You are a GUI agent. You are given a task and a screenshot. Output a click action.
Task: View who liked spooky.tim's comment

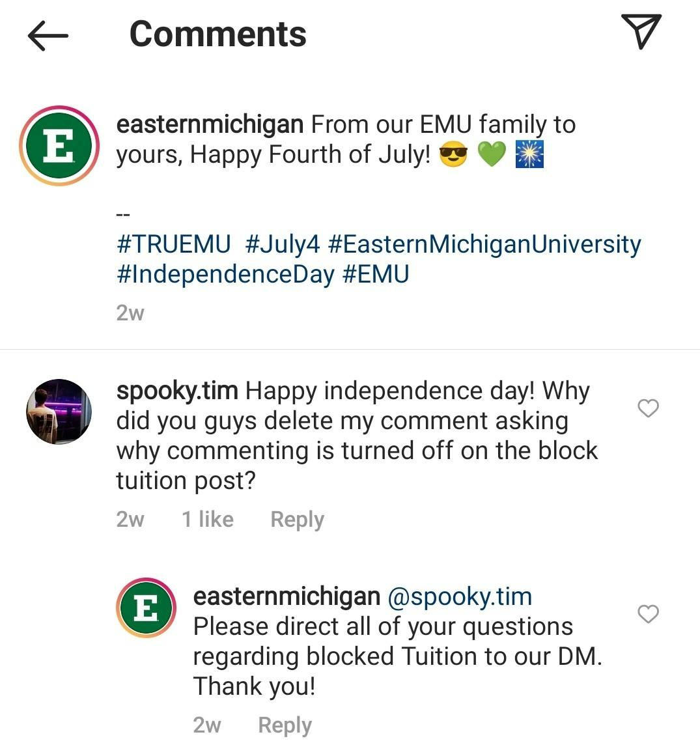point(207,520)
